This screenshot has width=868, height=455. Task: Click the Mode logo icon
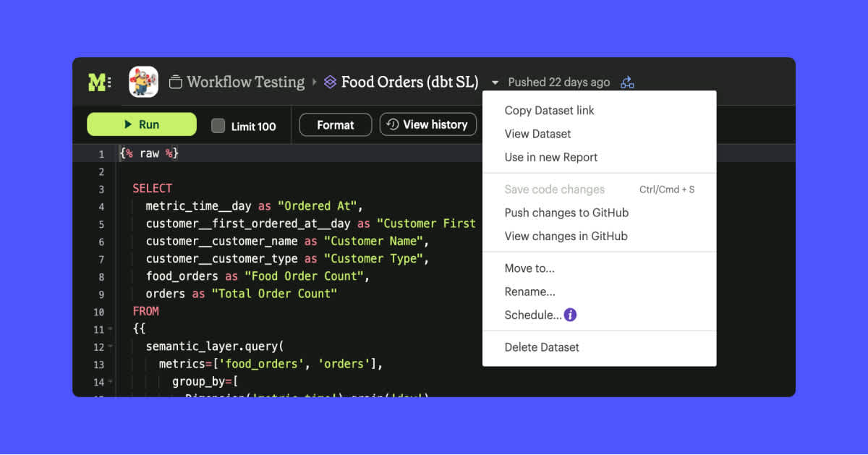(x=99, y=82)
